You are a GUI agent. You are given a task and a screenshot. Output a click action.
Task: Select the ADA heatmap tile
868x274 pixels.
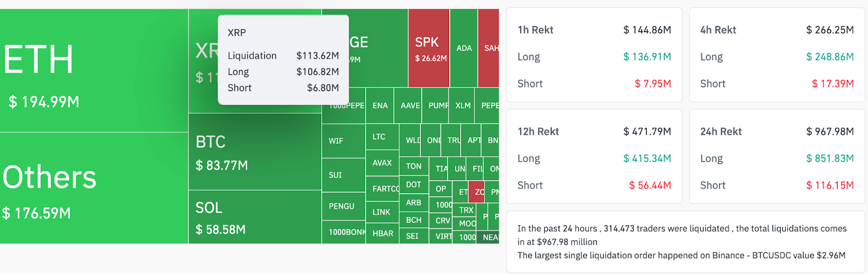pos(464,48)
